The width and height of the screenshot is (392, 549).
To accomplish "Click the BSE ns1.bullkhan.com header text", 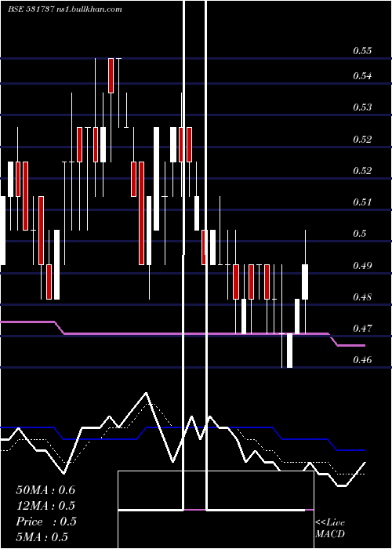I will pos(65,9).
